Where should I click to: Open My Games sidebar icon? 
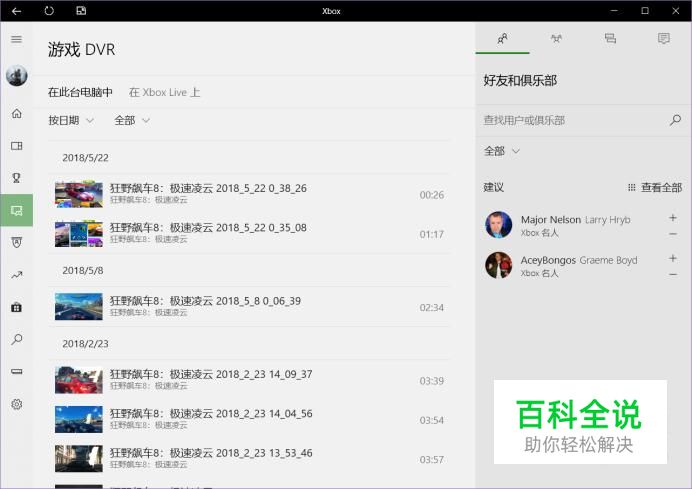pyautogui.click(x=16, y=146)
